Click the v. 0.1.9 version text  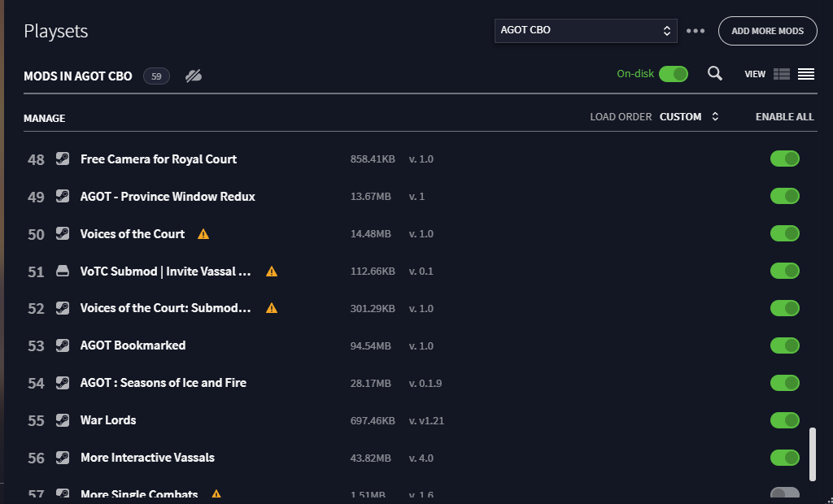pos(425,383)
